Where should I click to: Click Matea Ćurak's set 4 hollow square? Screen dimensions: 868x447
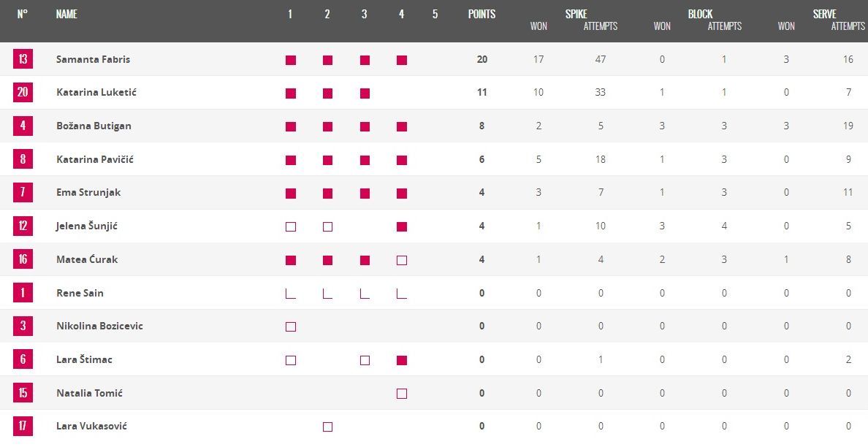click(402, 261)
